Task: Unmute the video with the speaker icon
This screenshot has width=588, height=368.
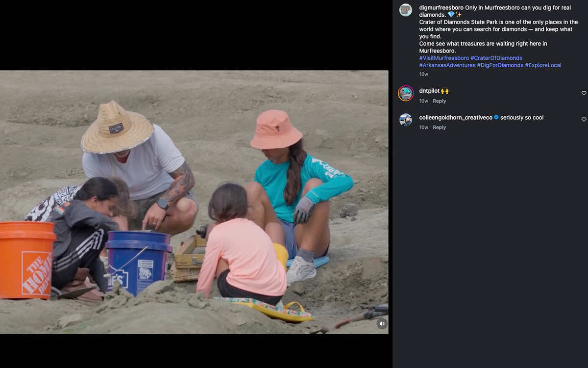Action: (x=382, y=324)
